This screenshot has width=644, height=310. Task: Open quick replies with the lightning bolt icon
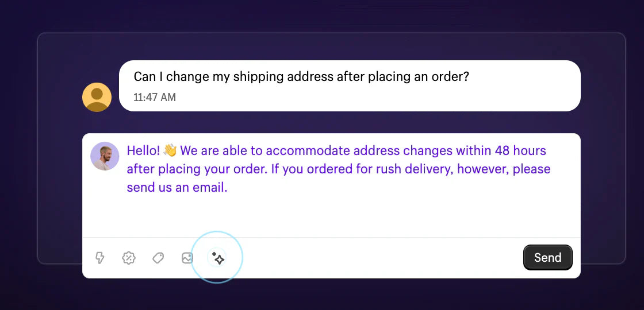pyautogui.click(x=100, y=258)
